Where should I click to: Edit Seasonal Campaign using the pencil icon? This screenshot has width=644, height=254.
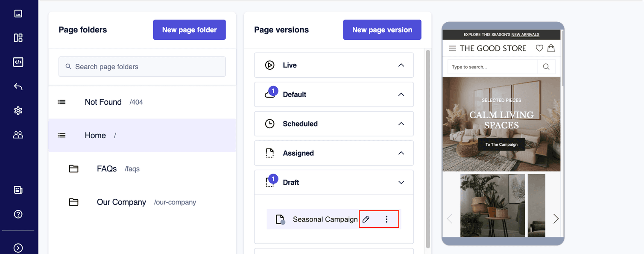tap(366, 219)
